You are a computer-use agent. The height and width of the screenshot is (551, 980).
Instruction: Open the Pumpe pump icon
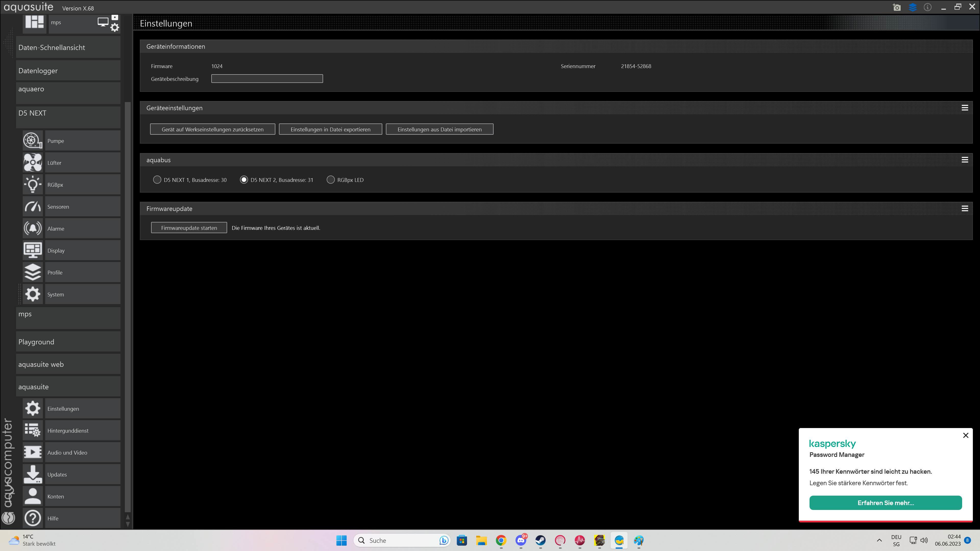tap(33, 141)
